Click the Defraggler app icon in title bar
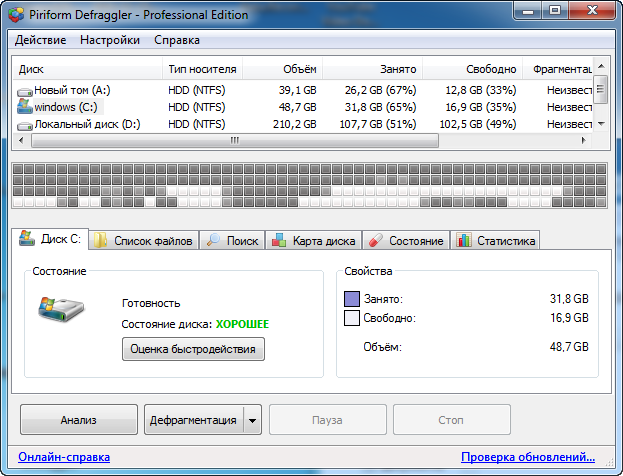 point(16,15)
